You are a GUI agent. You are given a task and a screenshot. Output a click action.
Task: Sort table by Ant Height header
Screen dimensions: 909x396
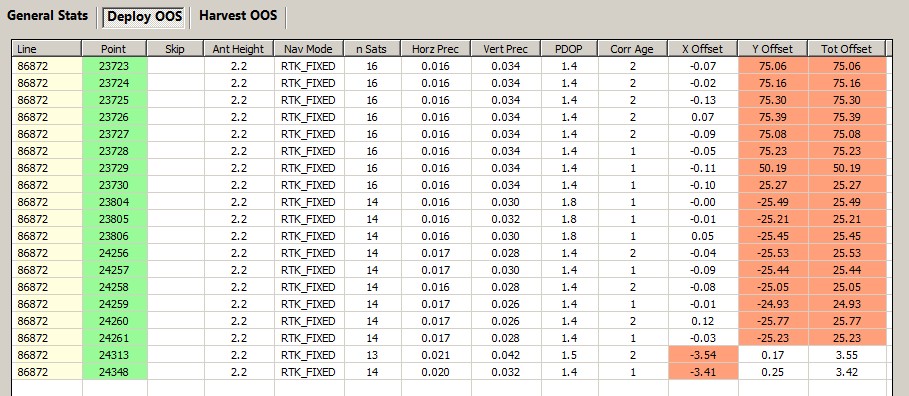tap(238, 49)
